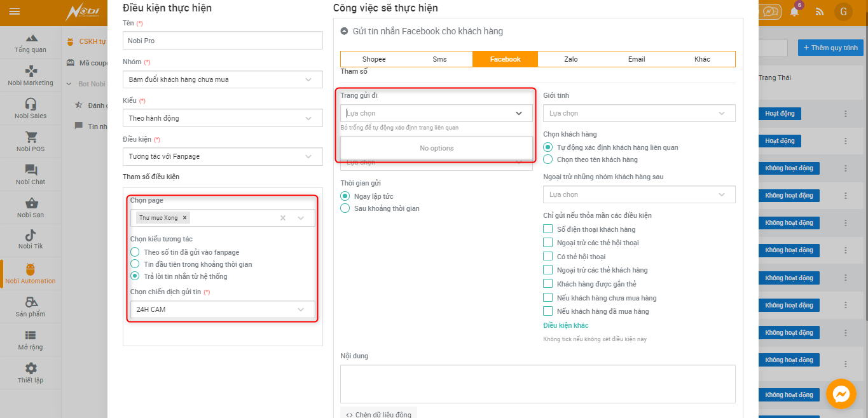The height and width of the screenshot is (418, 868).
Task: Open Nobi Chat sidebar icon
Action: [31, 170]
